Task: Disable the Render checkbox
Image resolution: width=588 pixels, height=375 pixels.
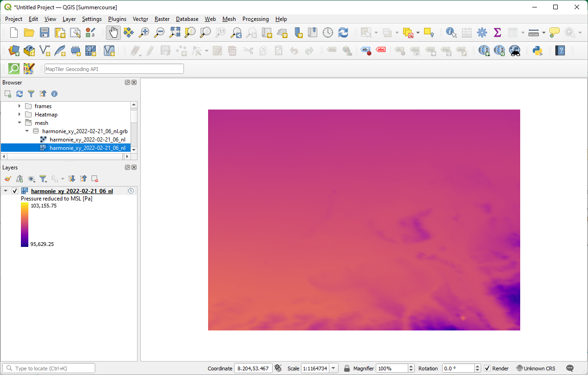Action: (486, 368)
